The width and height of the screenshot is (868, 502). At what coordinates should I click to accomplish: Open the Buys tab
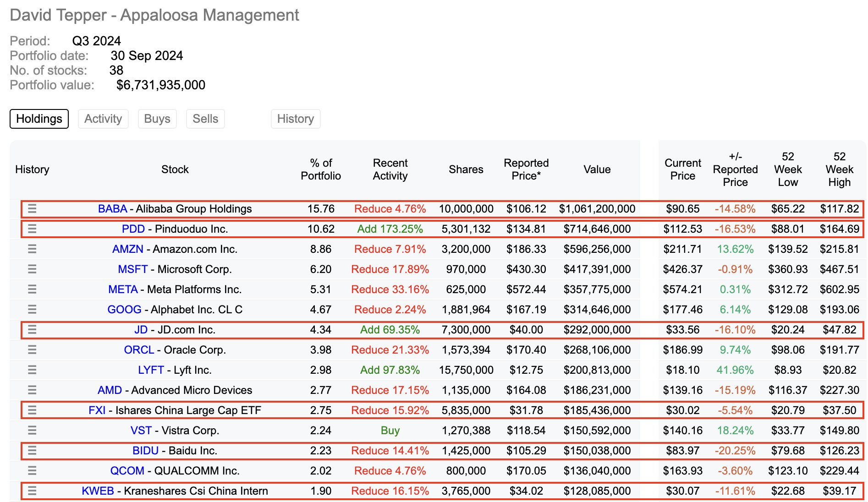pyautogui.click(x=157, y=119)
